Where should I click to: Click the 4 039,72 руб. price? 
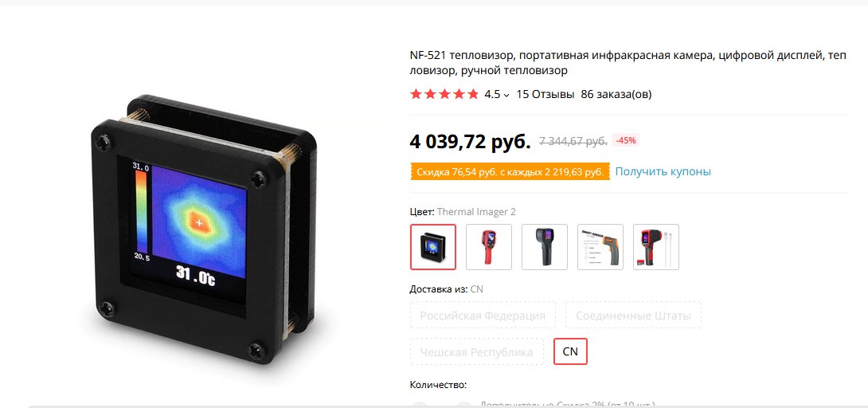[x=470, y=142]
